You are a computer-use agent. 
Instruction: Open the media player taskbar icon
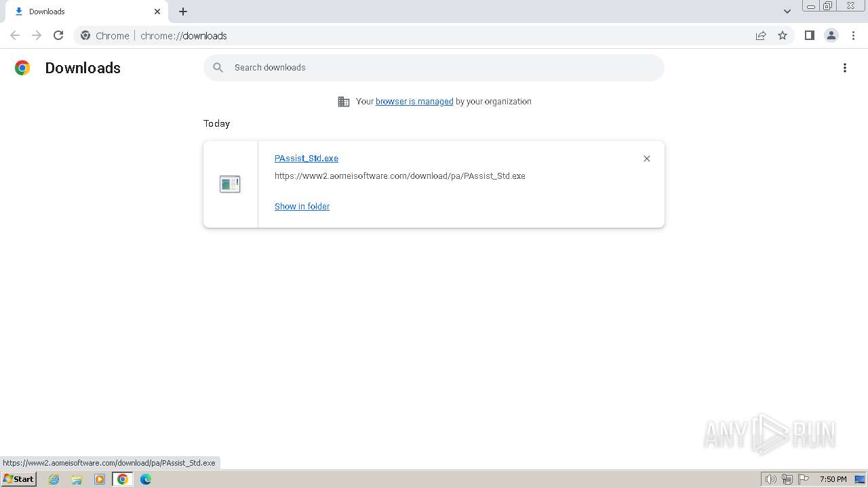tap(100, 479)
